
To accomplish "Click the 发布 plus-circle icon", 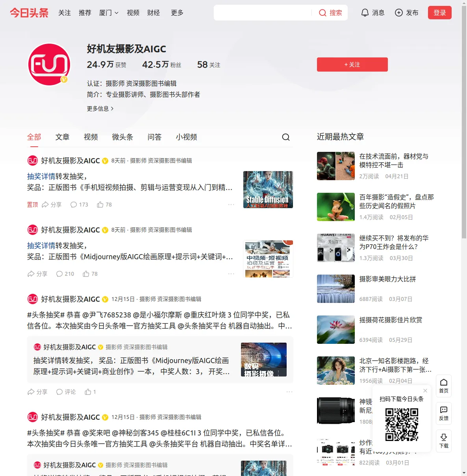I will 399,13.
